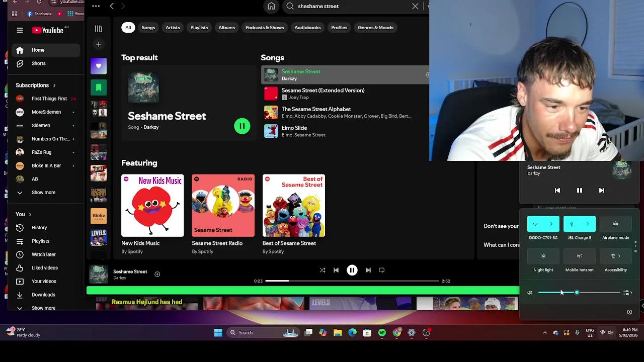Select the All filter chip
Image resolution: width=644 pixels, height=362 pixels.
tap(128, 28)
